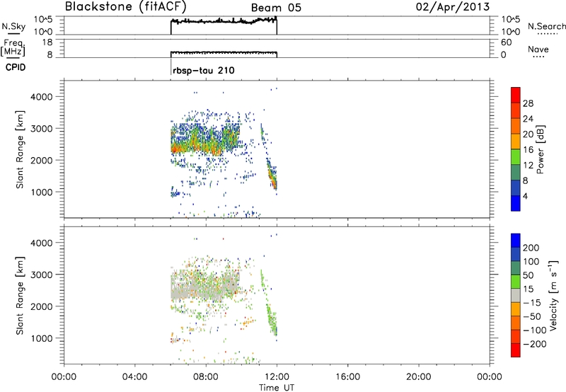This screenshot has width=566, height=392.
Task: Click the '20:00' time axis tick label
Action: [x=418, y=377]
